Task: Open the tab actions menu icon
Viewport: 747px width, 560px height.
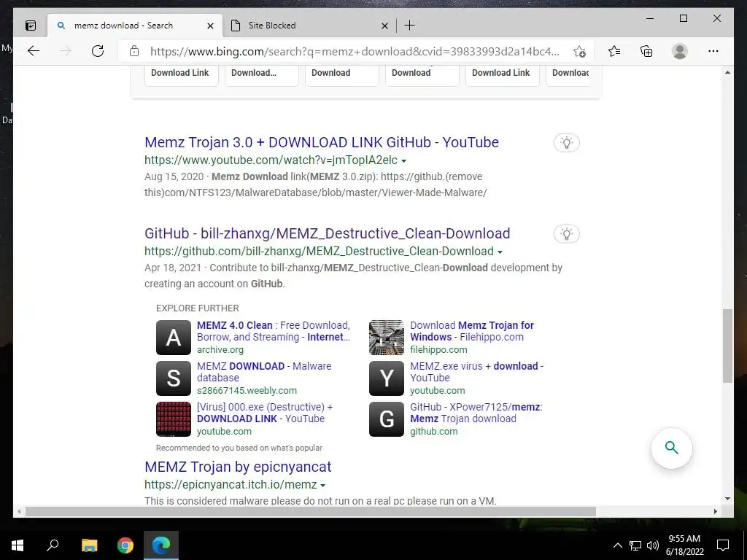Action: click(31, 26)
